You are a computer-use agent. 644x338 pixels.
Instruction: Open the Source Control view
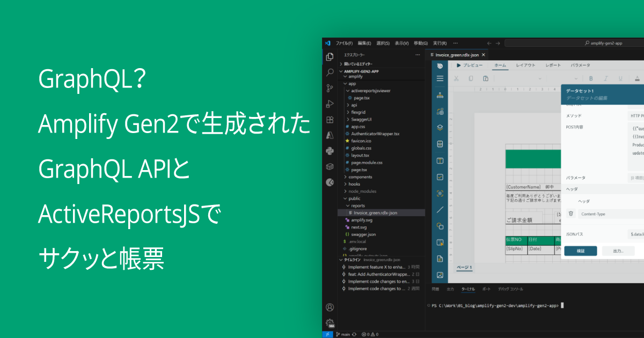pos(330,88)
